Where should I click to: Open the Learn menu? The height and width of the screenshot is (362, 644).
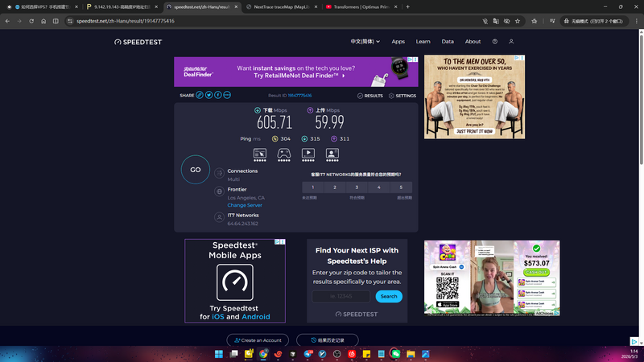pos(423,42)
